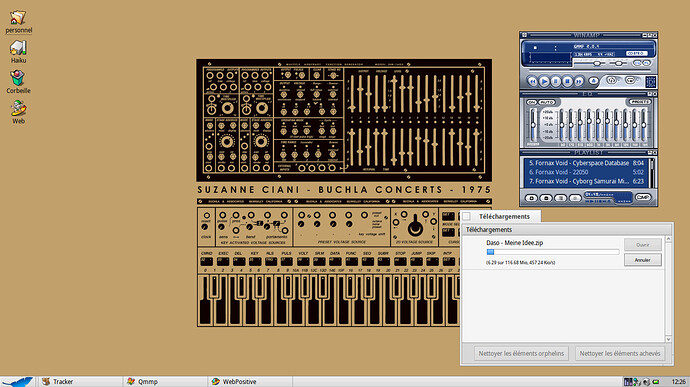Click the downloads list scroll down arrow
The width and height of the screenshot is (690, 387).
(x=668, y=339)
